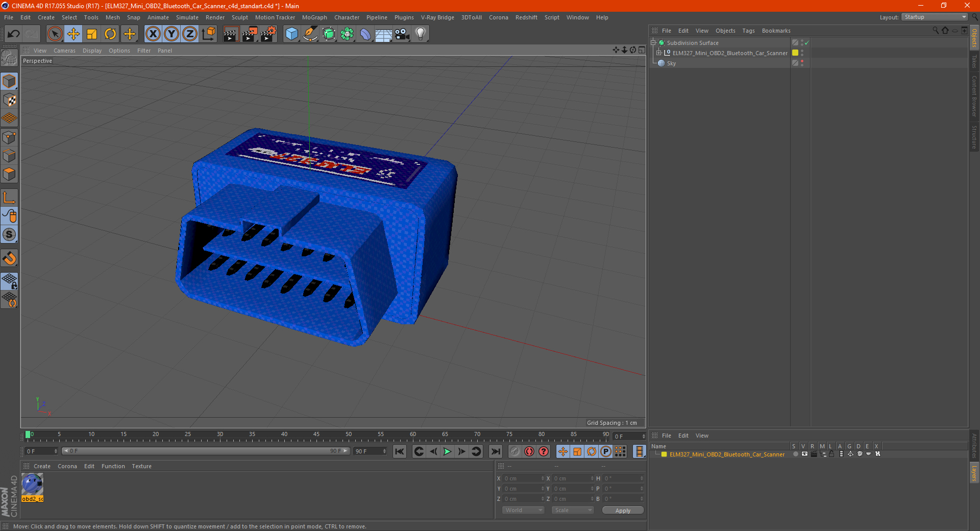This screenshot has width=980, height=531.
Task: Open Object Manager Tags menu
Action: tap(748, 31)
